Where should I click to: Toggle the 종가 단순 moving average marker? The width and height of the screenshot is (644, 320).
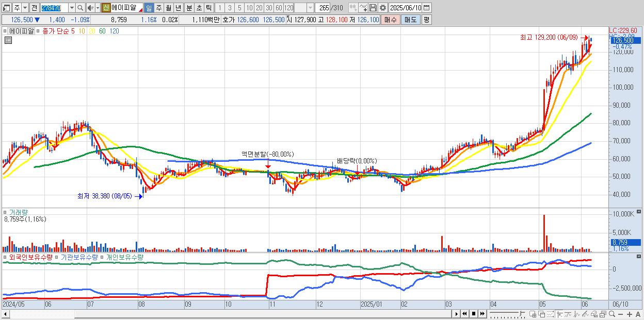pyautogui.click(x=39, y=31)
